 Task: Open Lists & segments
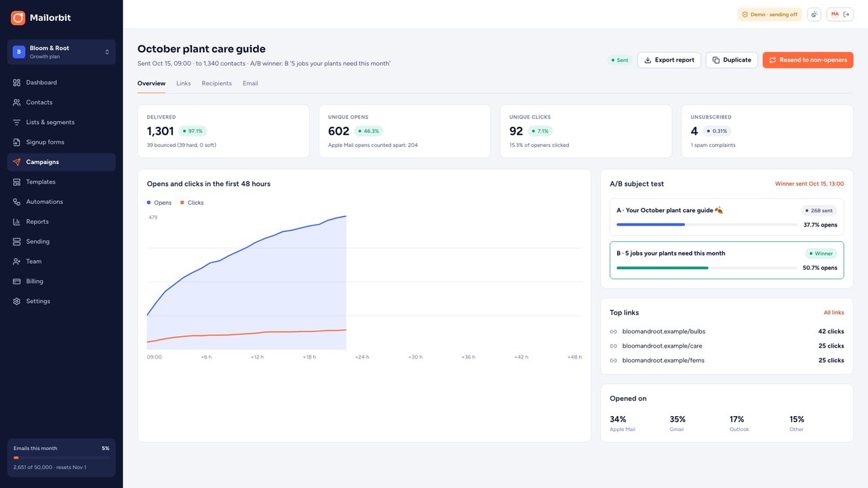coord(61,122)
